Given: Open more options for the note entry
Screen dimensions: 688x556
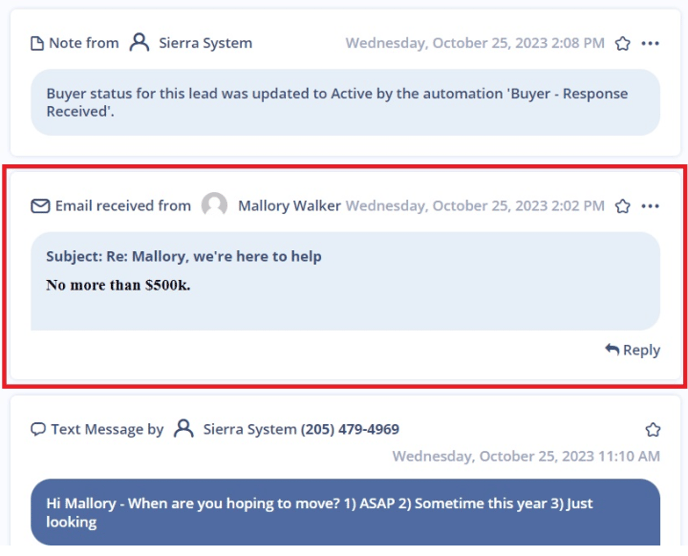Looking at the screenshot, I should pos(650,43).
